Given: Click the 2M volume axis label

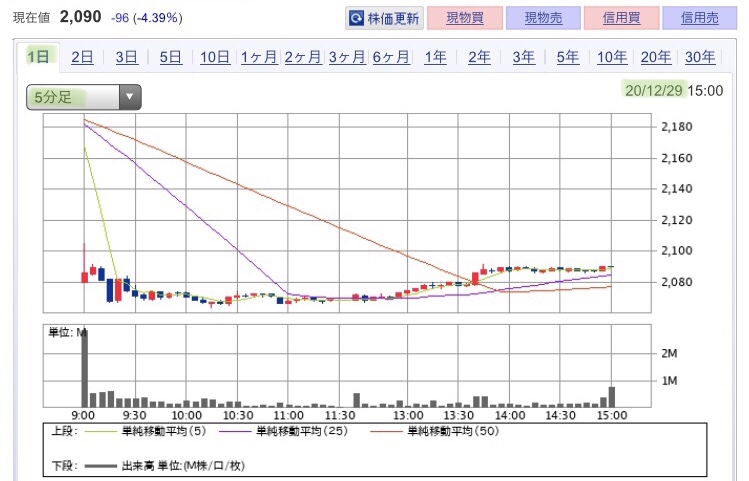Looking at the screenshot, I should pyautogui.click(x=669, y=353).
